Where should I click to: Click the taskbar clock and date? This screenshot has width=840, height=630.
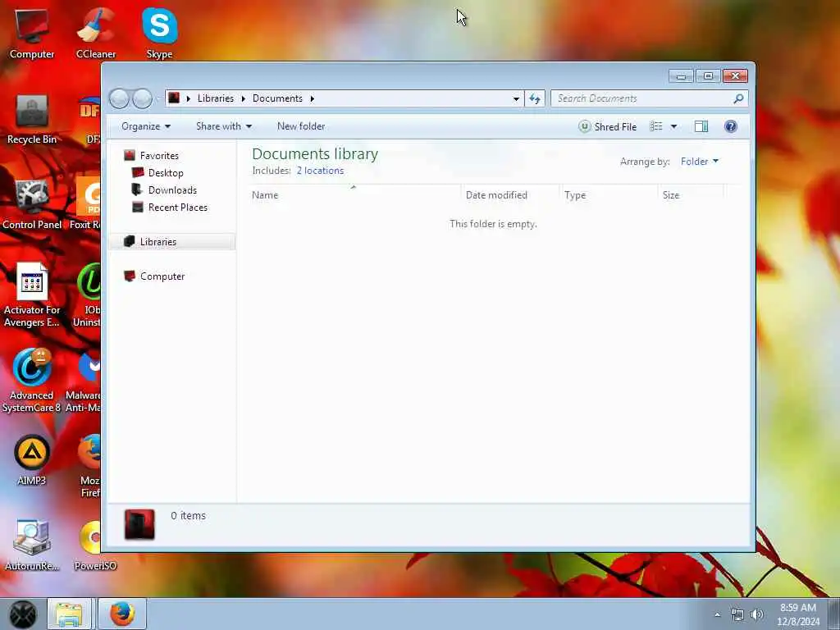tap(798, 614)
